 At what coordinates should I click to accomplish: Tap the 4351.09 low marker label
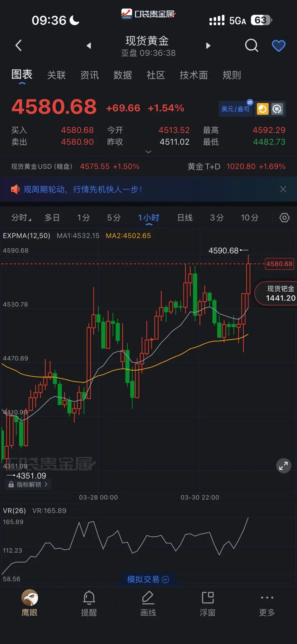pyautogui.click(x=31, y=476)
